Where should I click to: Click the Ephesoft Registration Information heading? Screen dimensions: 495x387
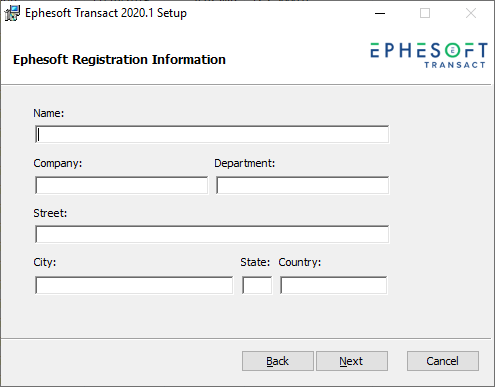119,60
